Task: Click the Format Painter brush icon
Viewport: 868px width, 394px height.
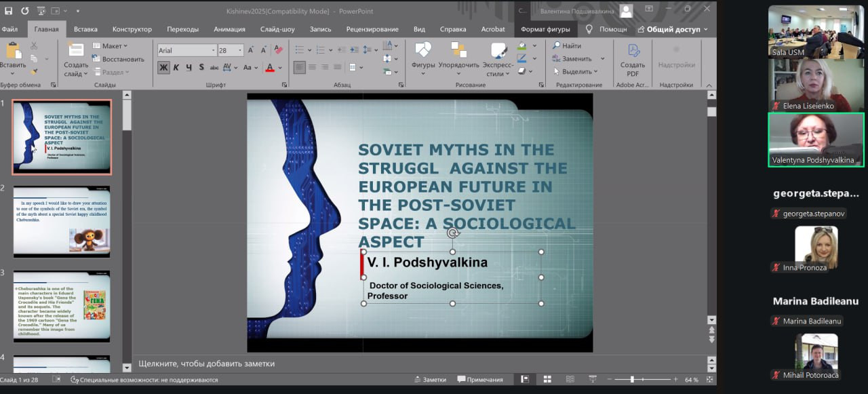Action: (34, 71)
